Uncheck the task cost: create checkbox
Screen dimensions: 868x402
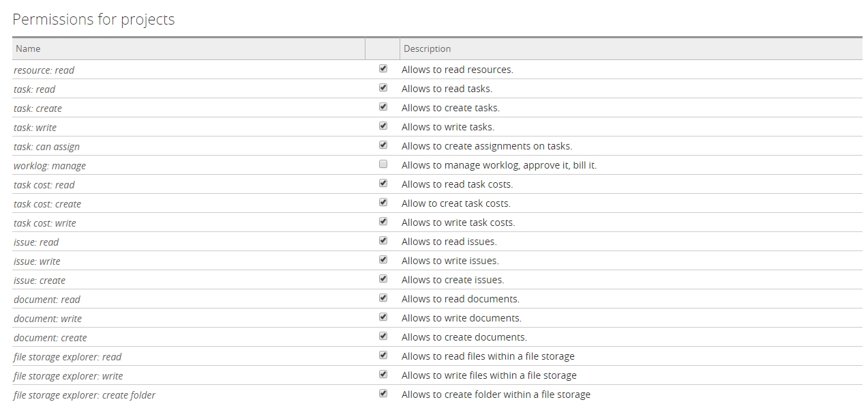pos(383,203)
